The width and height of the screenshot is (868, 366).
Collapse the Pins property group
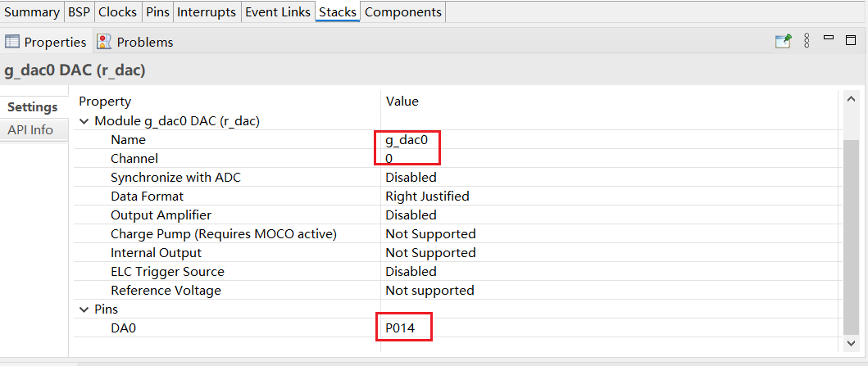(84, 310)
